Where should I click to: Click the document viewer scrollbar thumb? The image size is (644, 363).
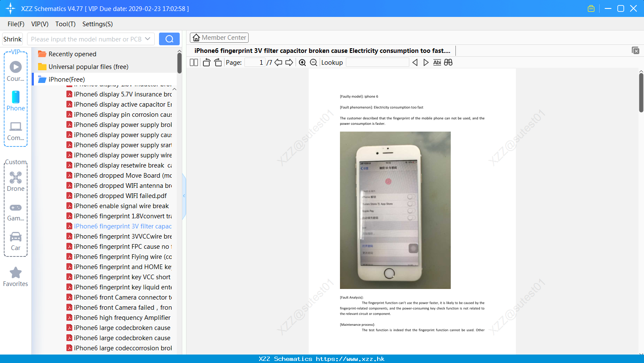(641, 92)
